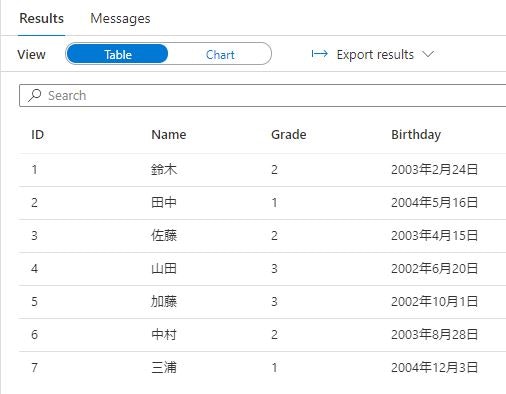The image size is (506, 394).
Task: Click birthday 2003年8月28日
Action: coord(434,334)
